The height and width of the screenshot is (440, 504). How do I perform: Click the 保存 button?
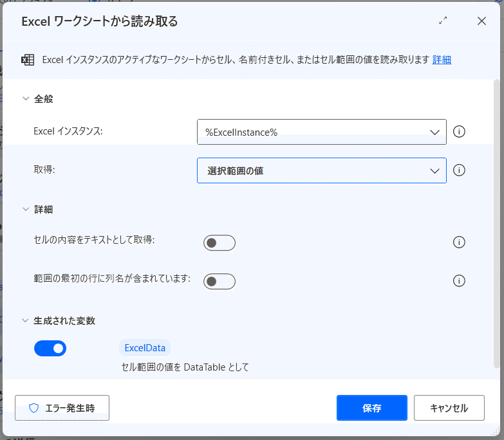point(372,408)
